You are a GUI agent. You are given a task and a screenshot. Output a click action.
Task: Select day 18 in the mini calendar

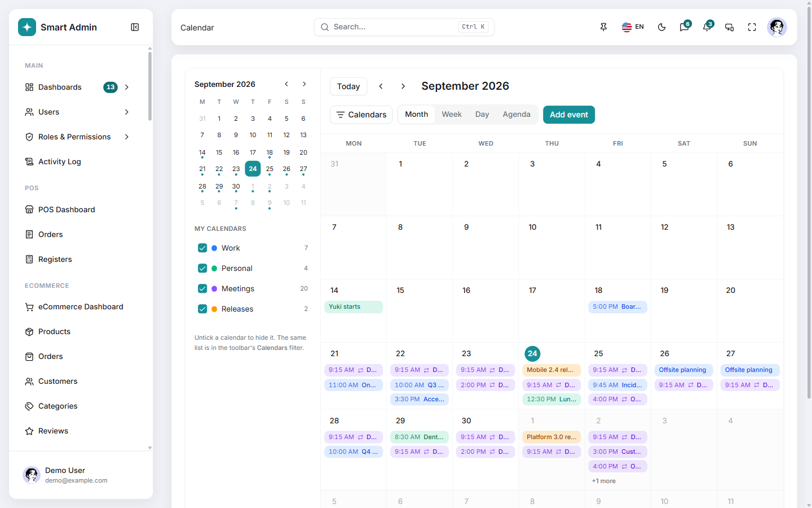click(x=270, y=152)
